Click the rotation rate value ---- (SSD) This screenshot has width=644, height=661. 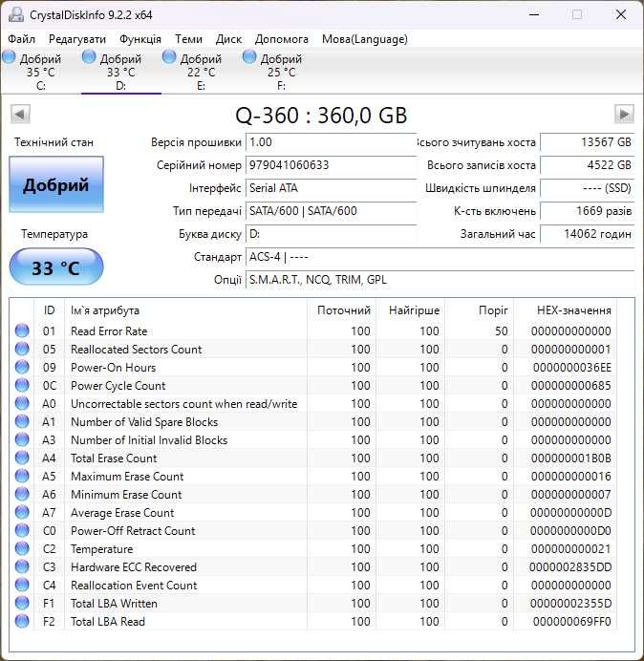[587, 187]
